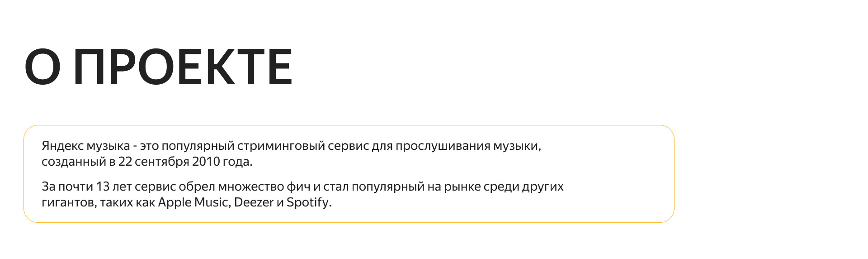Click the "О ПРОЕКТЕ" heading
The width and height of the screenshot is (868, 259).
point(158,67)
